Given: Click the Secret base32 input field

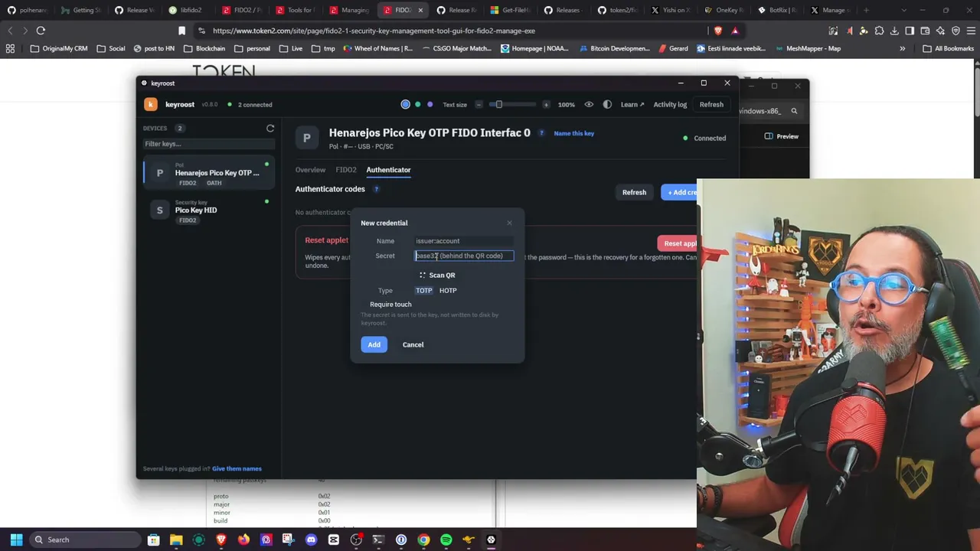Looking at the screenshot, I should [464, 256].
